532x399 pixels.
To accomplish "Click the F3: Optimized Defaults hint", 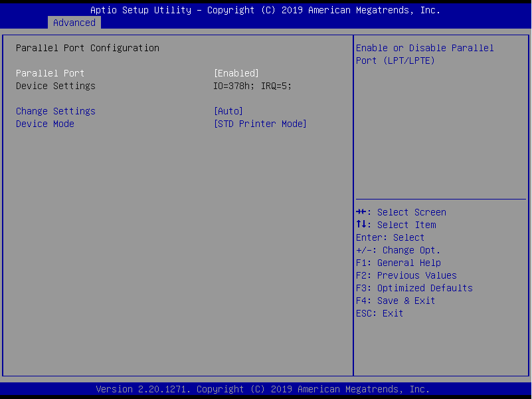I will 414,288.
